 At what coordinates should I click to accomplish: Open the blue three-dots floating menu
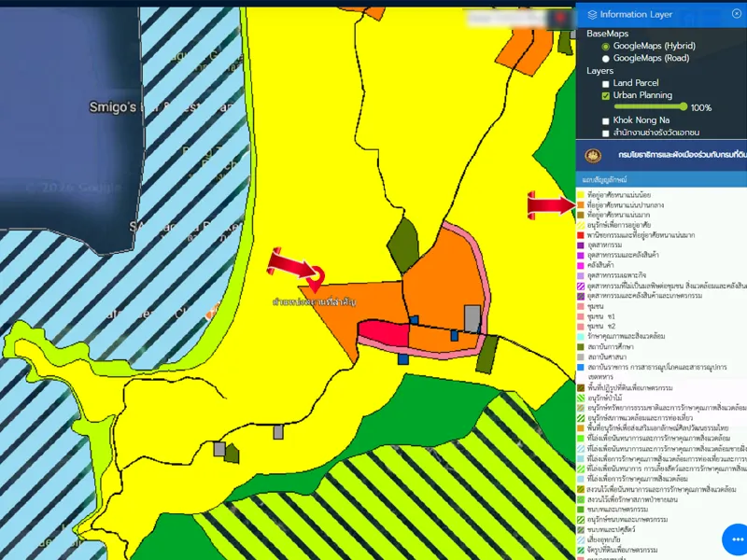coord(736,539)
